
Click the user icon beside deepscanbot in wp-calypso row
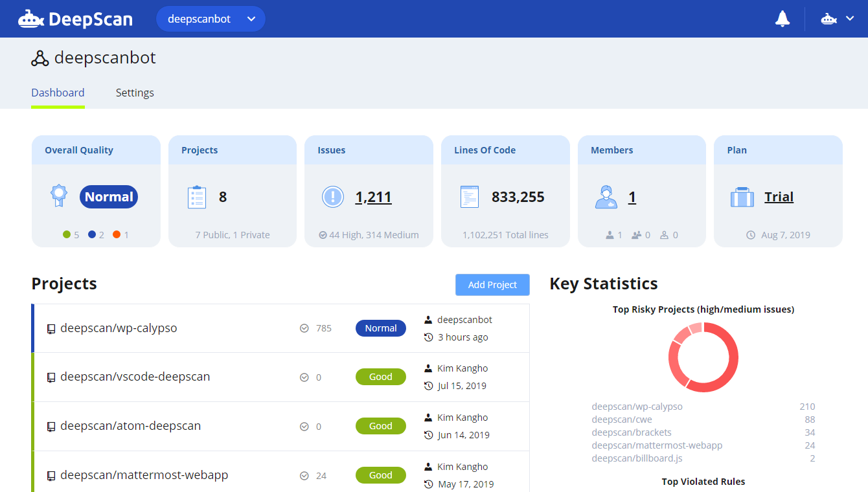point(428,320)
